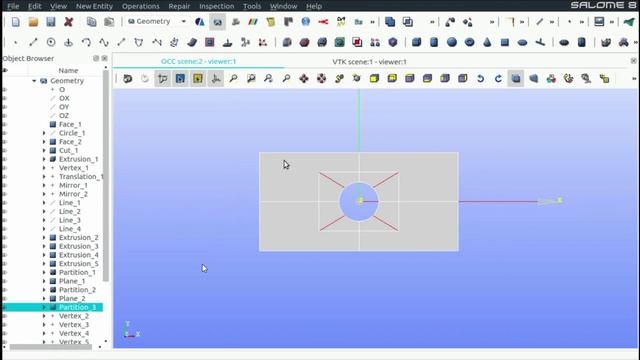Click the panning cross-arrows icon
This screenshot has width=640, height=360.
pyautogui.click(x=304, y=78)
